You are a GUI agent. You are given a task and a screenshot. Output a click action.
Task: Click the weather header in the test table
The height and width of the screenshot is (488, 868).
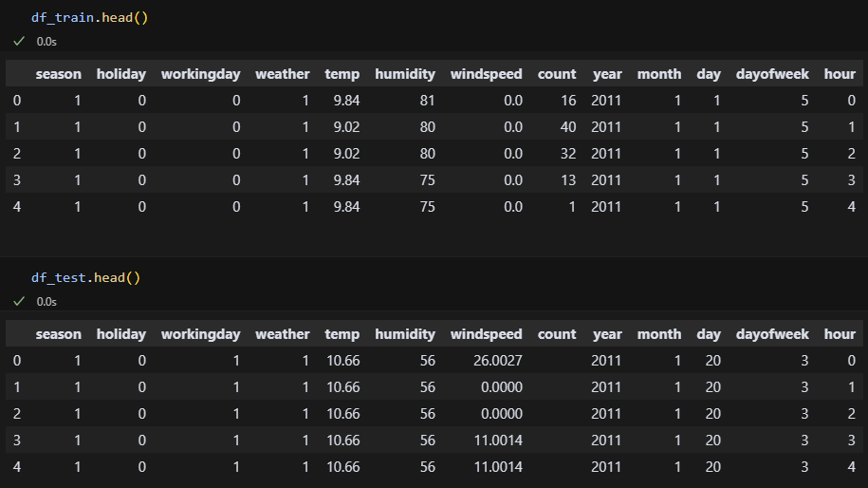tap(283, 334)
